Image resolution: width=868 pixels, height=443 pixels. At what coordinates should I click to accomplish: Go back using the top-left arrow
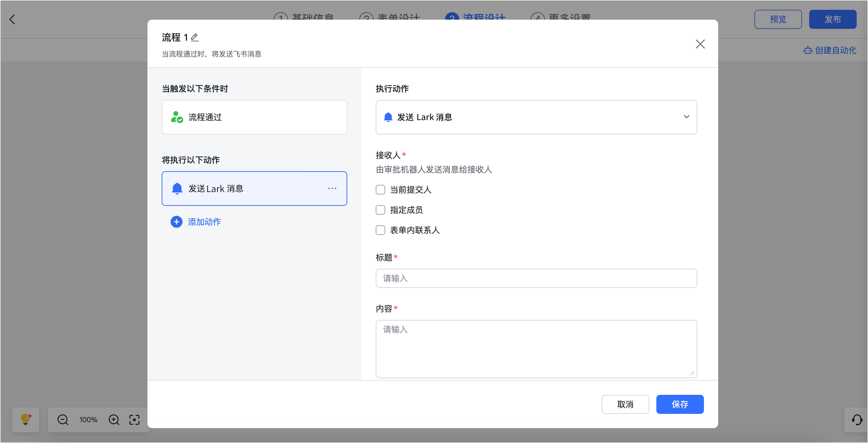tap(12, 19)
